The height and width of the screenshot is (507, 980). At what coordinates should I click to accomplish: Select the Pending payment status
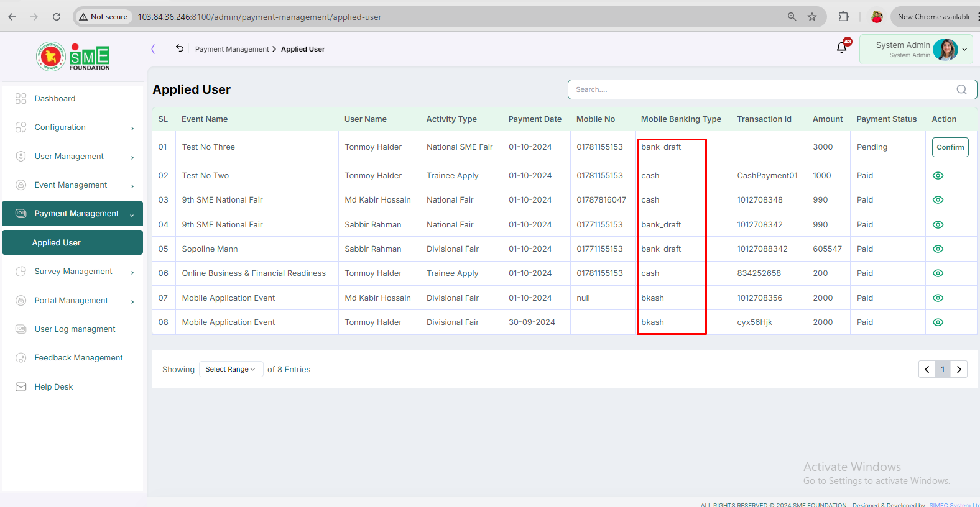(x=872, y=147)
